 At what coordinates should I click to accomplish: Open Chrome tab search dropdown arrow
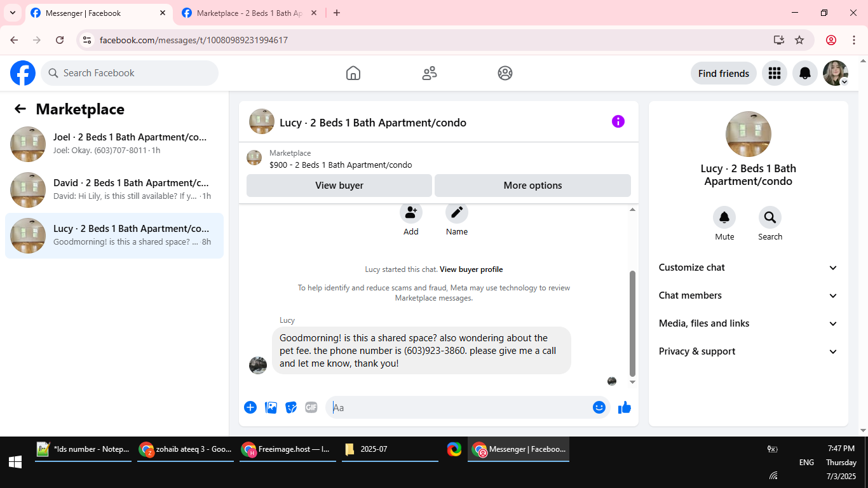coord(12,13)
